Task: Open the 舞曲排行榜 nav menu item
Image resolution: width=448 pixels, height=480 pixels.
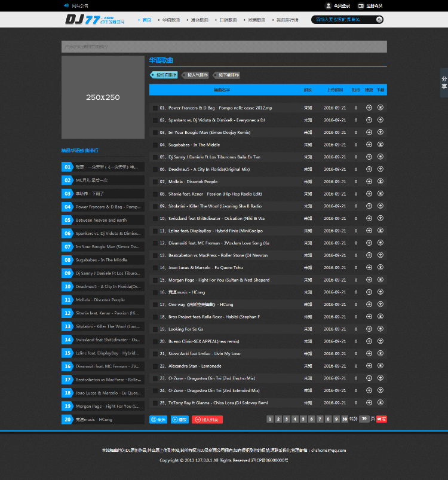Action: tap(287, 20)
